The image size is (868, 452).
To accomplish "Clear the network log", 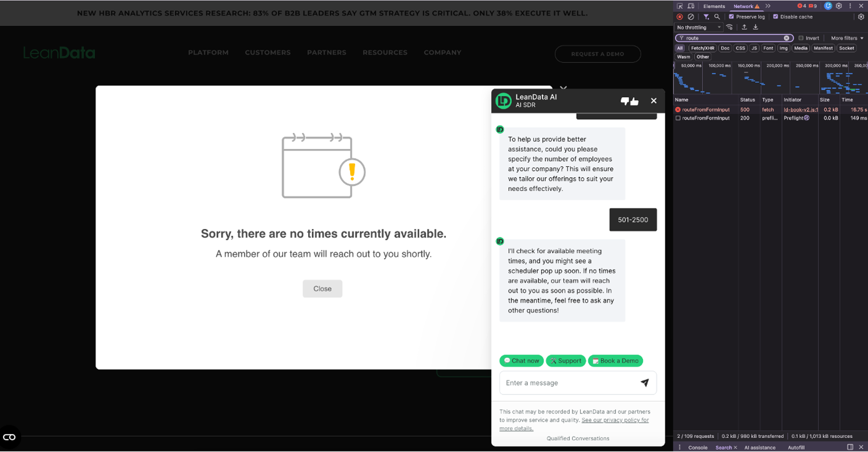I will (691, 16).
